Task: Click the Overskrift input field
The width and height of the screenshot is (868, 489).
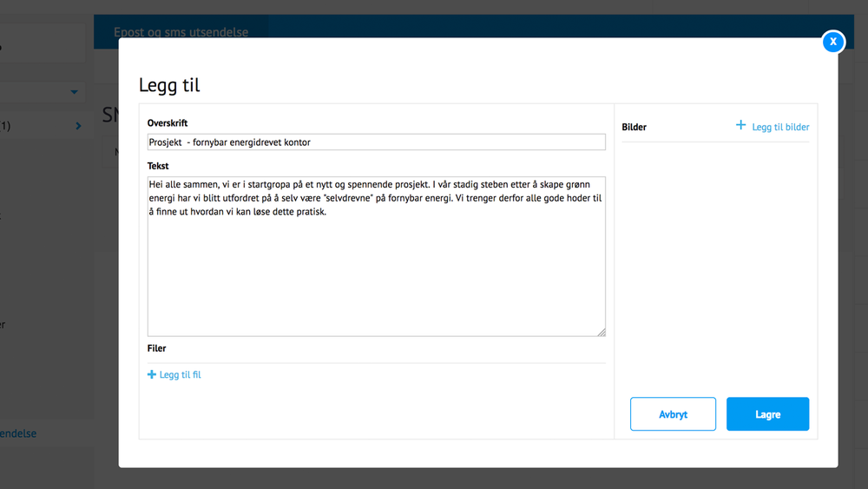Action: [x=377, y=142]
